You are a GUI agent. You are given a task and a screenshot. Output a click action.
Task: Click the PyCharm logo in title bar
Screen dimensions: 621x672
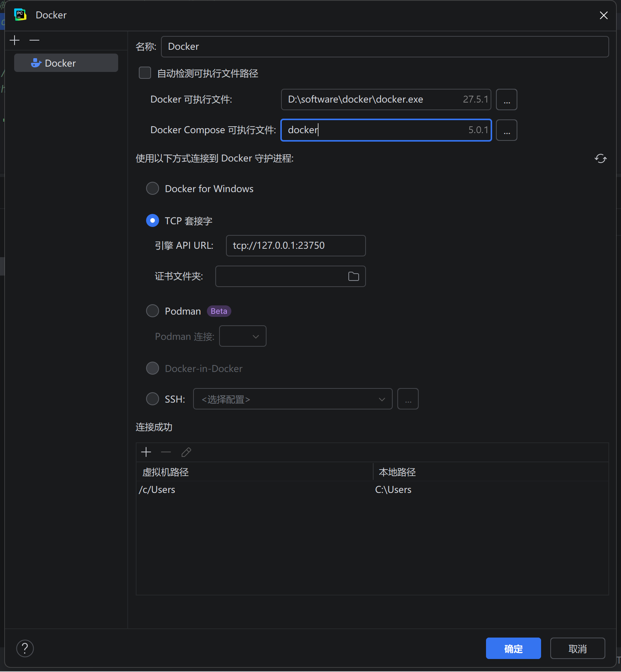(20, 15)
